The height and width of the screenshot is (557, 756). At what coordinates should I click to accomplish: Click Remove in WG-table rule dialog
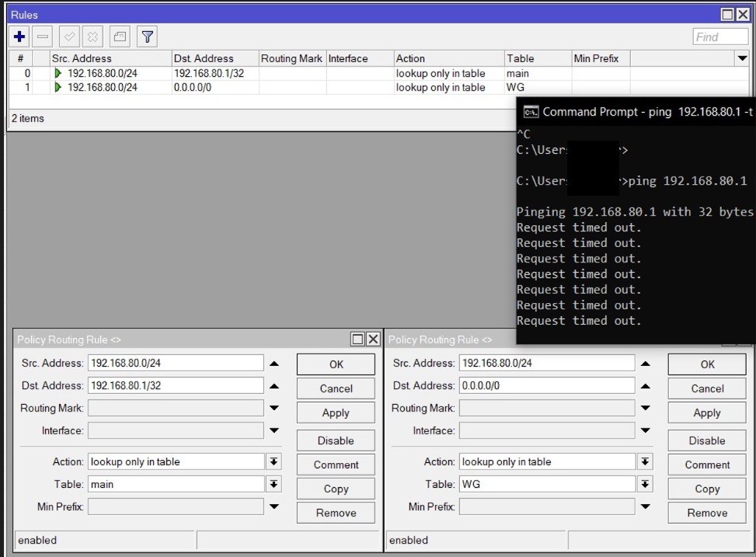pyautogui.click(x=707, y=513)
